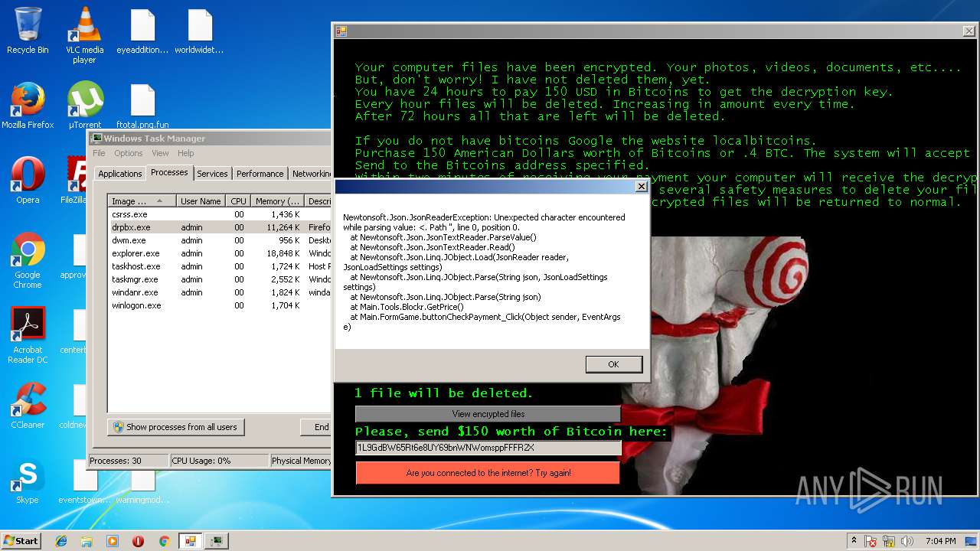Select the windanr.exe process row
This screenshot has height=551, width=980.
[220, 292]
